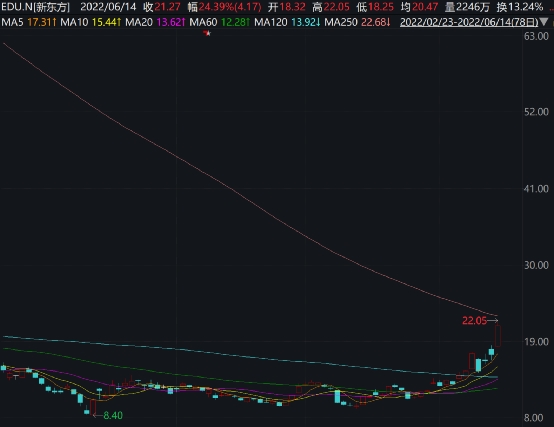Click the 8.00 price axis label

pos(534,418)
